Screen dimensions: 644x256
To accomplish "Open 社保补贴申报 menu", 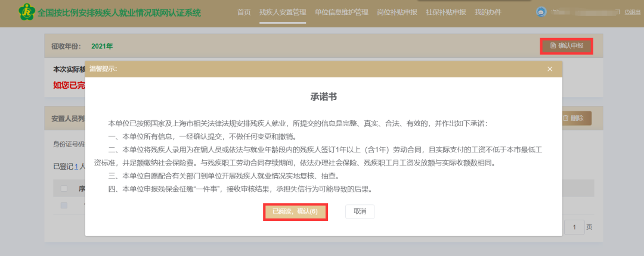I will (446, 13).
